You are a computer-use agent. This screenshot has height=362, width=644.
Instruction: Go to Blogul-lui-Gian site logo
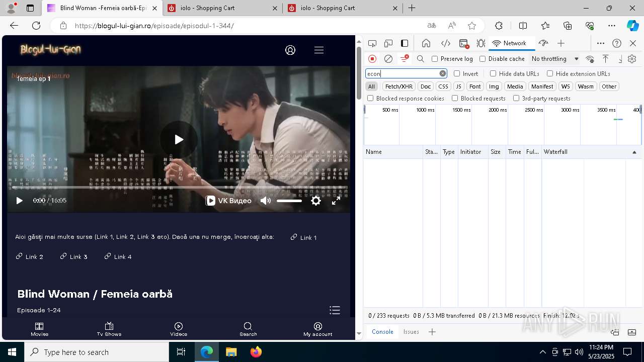[x=50, y=49]
